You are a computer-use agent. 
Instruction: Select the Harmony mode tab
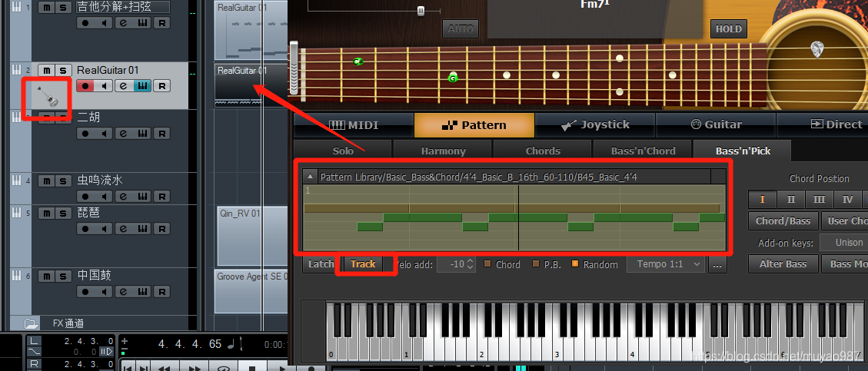pos(443,151)
